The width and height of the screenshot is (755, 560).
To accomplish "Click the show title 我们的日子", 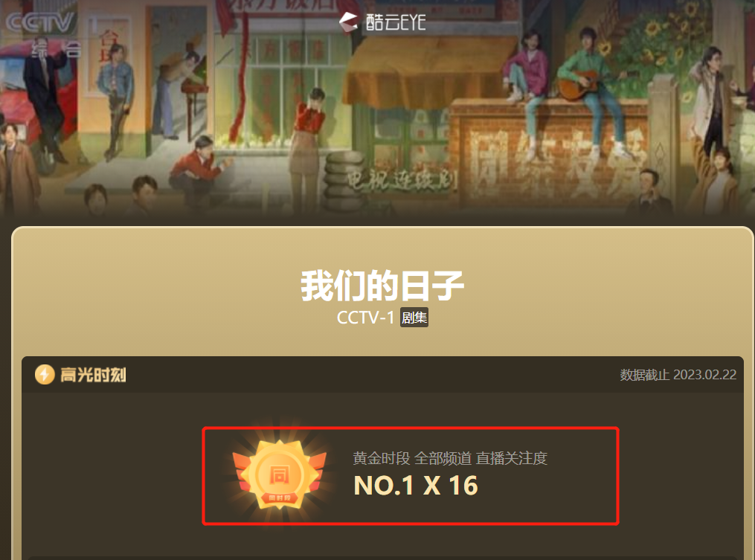I will pos(382,286).
